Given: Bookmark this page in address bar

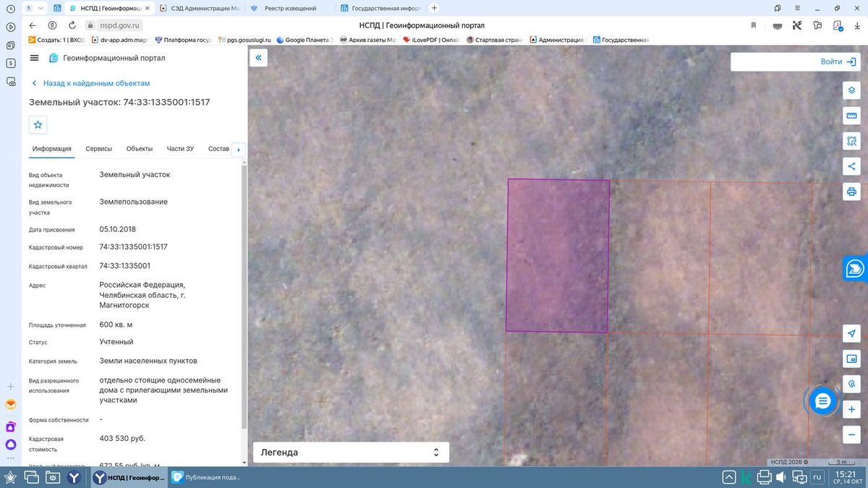Looking at the screenshot, I should click(x=754, y=25).
